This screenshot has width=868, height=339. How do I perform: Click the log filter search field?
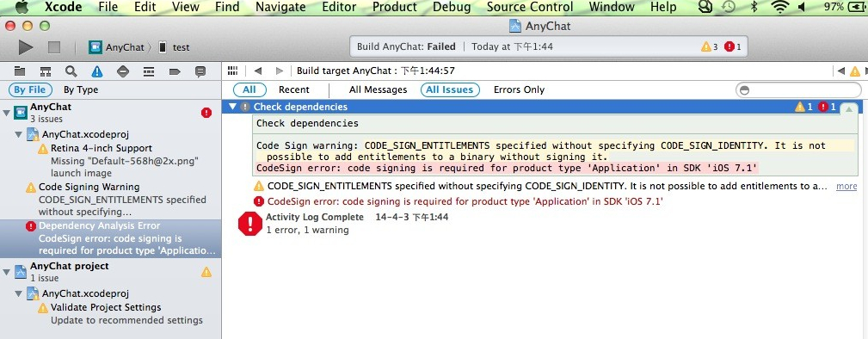pyautogui.click(x=799, y=89)
